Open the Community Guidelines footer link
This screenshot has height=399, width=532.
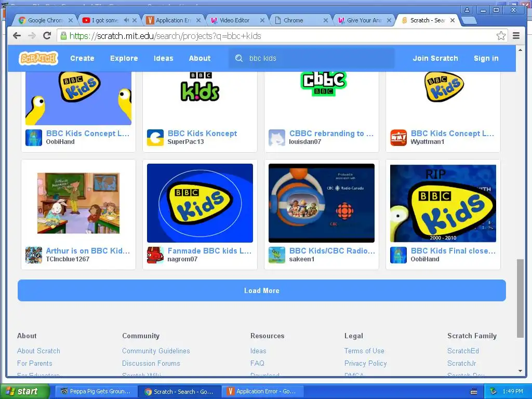point(156,351)
